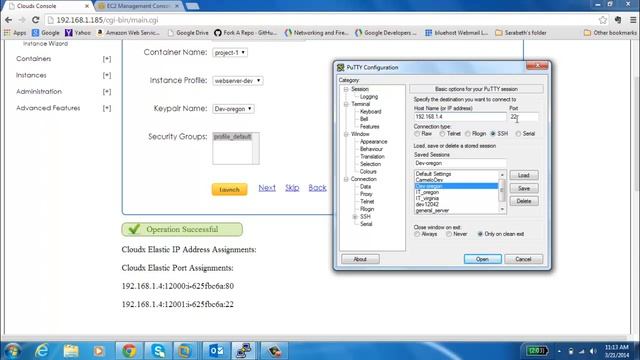The height and width of the screenshot is (360, 640).
Task: Select Raw connection type
Action: [417, 134]
